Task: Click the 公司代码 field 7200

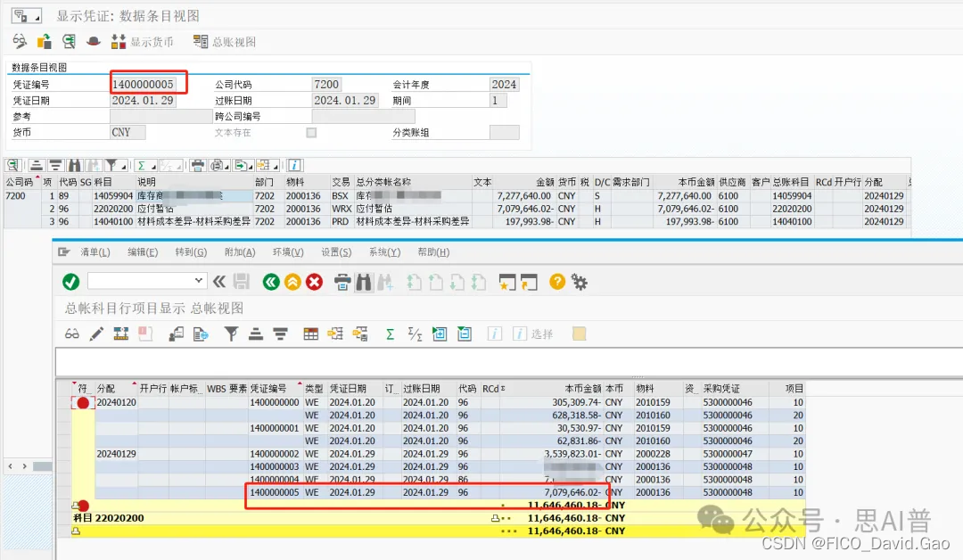Action: point(326,84)
